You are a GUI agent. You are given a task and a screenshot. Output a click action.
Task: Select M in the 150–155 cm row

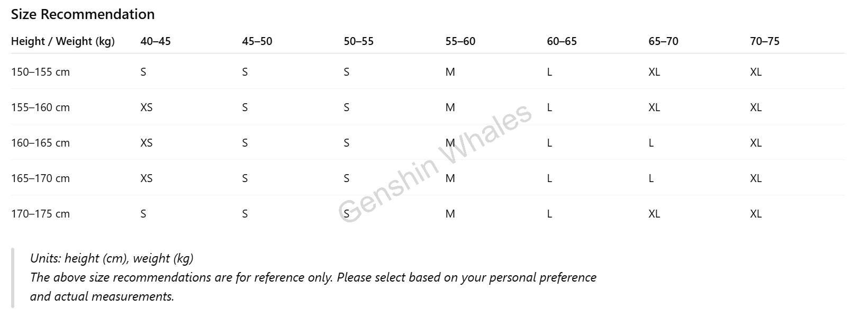point(450,72)
